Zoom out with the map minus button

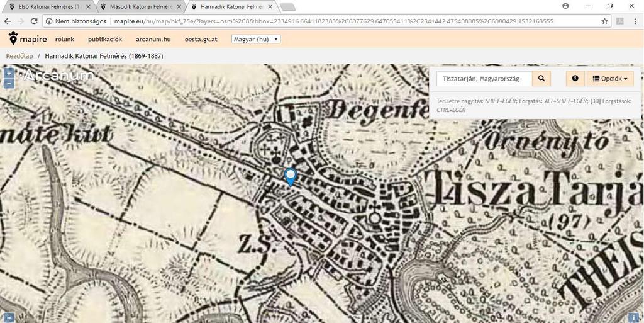click(9, 83)
